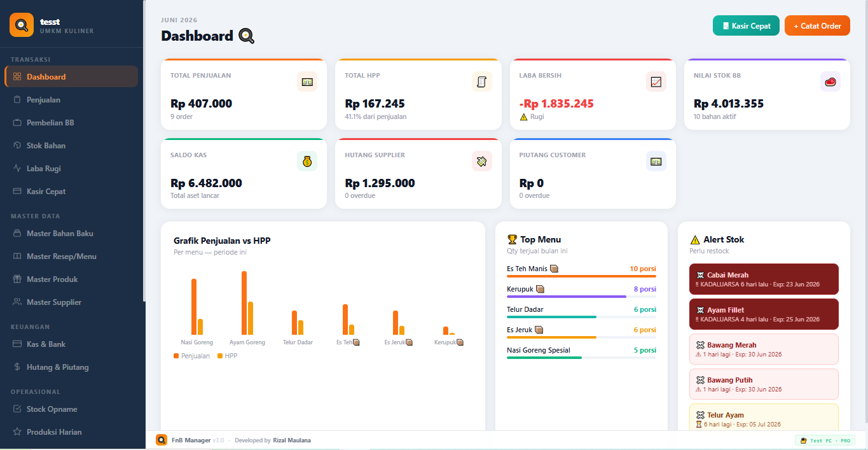Click the Cabai Merah expired stock alert

point(764,279)
